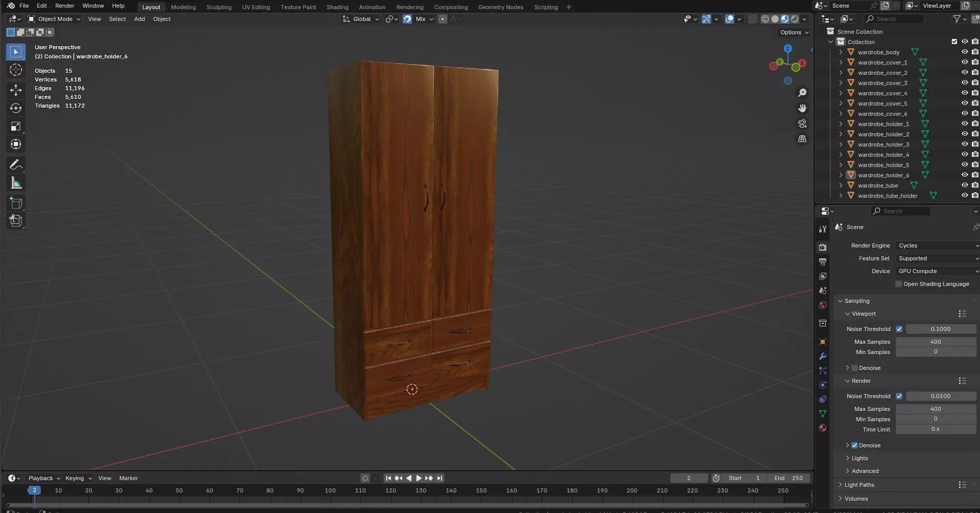Select the Annotate tool
Image resolution: width=980 pixels, height=513 pixels.
[16, 165]
